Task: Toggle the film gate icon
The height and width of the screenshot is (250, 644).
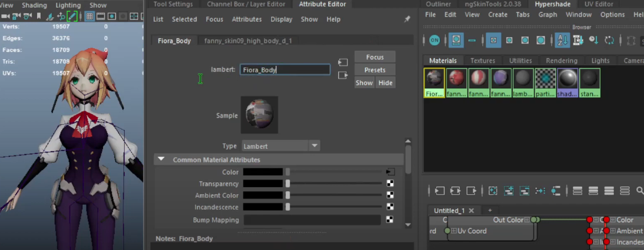Action: [101, 16]
